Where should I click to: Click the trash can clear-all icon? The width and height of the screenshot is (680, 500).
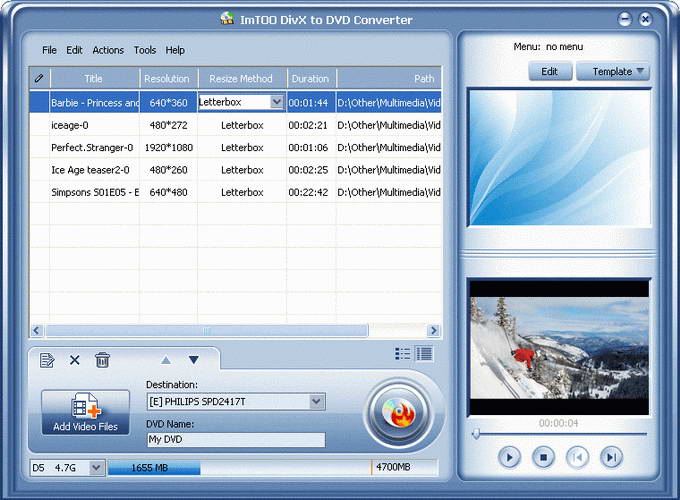[102, 360]
